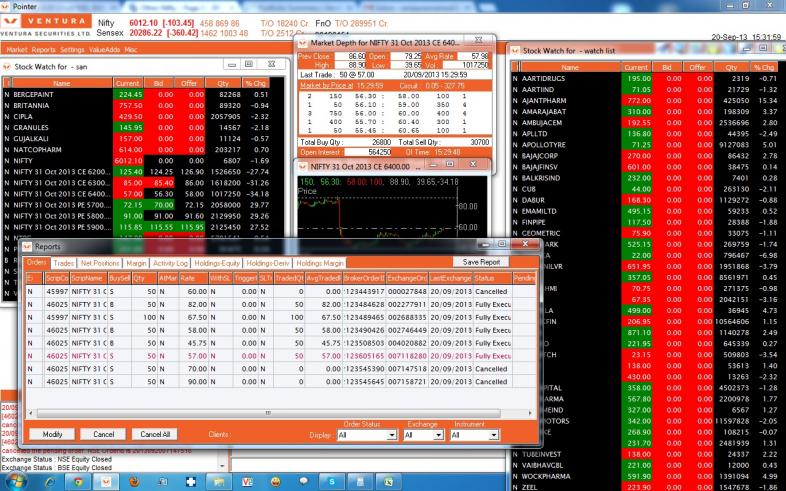
Task: Select the NATCOPHARM row
Action: 136,150
